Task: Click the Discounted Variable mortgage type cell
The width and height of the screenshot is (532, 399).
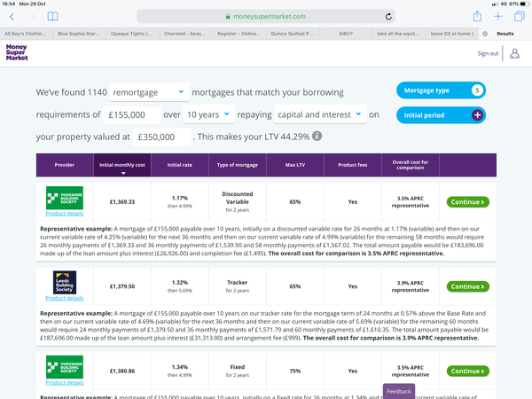Action: pos(238,202)
